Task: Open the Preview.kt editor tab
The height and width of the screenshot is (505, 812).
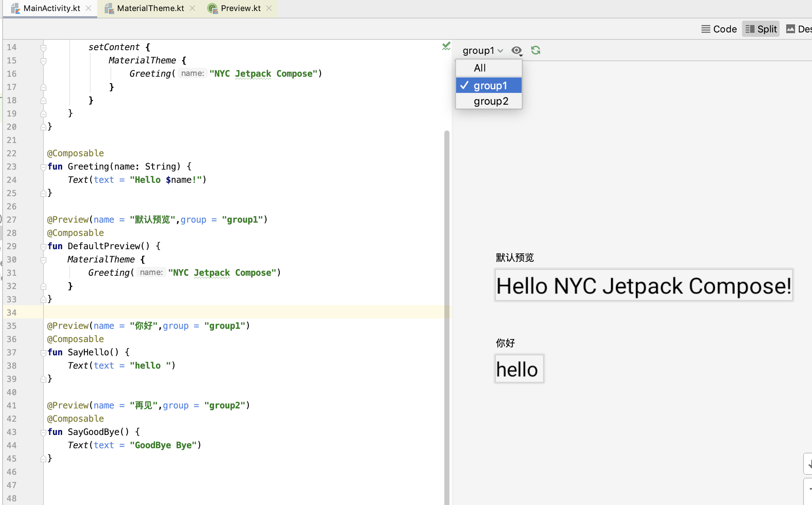Action: 241,8
